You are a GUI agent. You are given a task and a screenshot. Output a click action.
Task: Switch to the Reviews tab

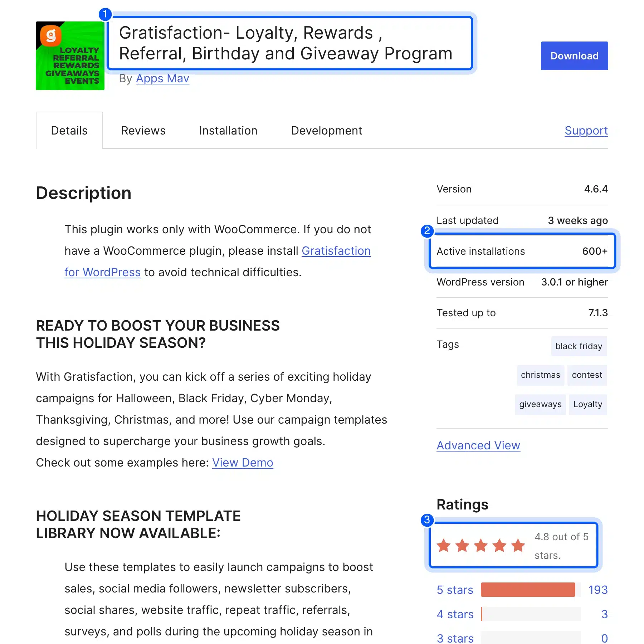(143, 131)
